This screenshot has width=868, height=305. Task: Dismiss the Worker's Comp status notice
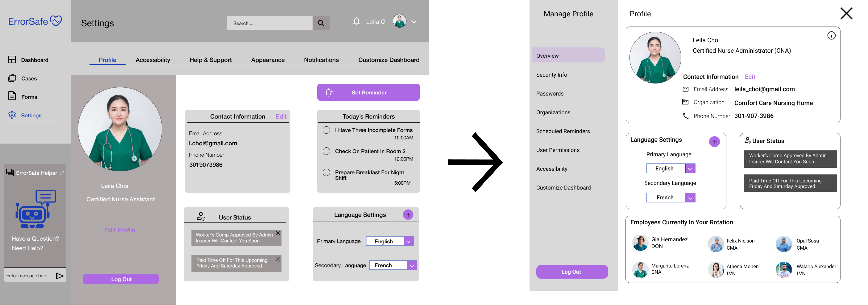click(278, 233)
